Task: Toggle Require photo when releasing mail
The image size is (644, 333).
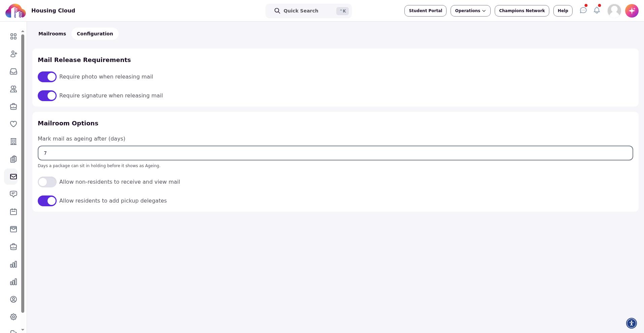Action: click(x=47, y=77)
